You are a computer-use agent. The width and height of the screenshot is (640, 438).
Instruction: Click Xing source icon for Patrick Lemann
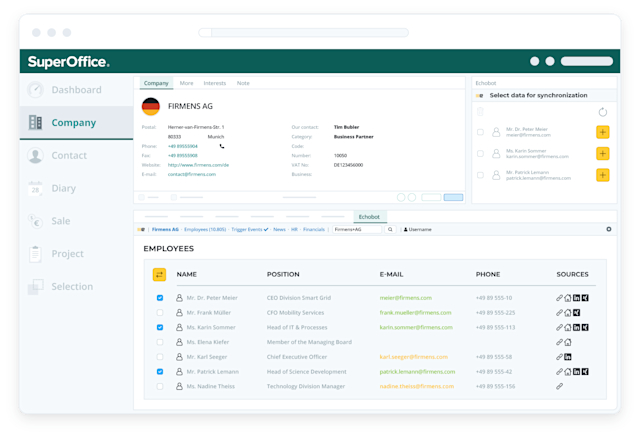coord(585,371)
